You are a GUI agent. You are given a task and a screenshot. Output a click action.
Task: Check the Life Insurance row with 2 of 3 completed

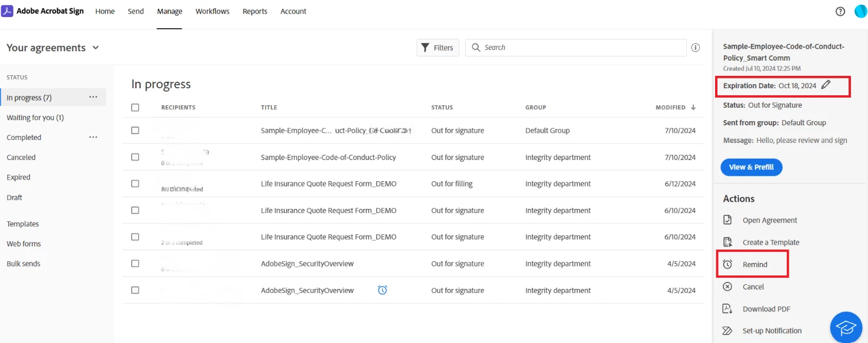click(x=135, y=237)
